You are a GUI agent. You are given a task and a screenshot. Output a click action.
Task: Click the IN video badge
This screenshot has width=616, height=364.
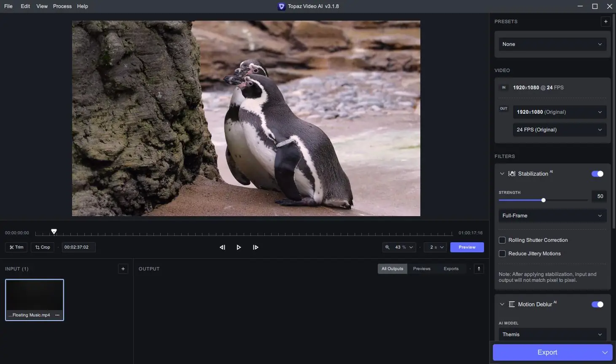click(x=503, y=88)
